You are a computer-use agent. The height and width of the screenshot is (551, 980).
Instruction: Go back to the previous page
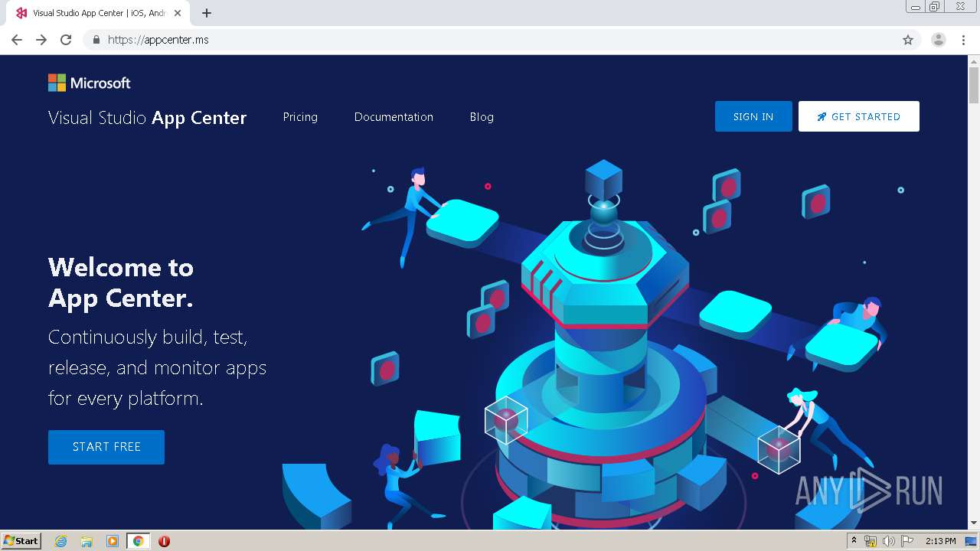tap(17, 40)
